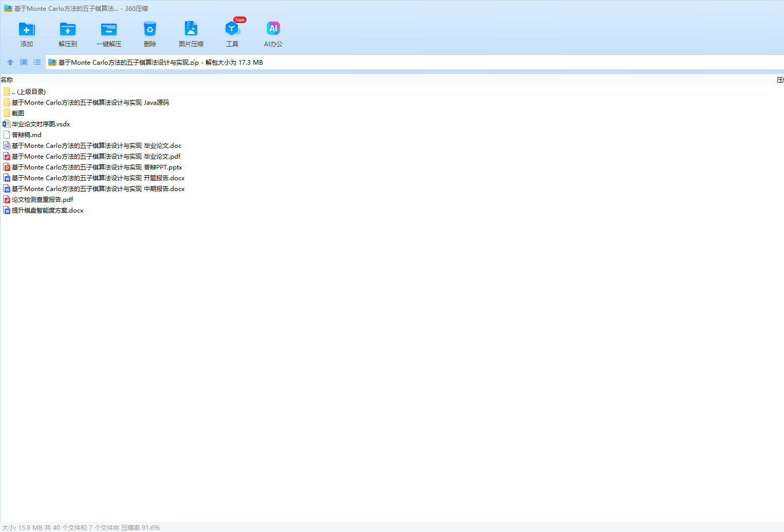Viewport: 784px width, 532px height.
Task: Click the PDF icon of 论文检测查重报告.pdf
Action: pos(7,200)
